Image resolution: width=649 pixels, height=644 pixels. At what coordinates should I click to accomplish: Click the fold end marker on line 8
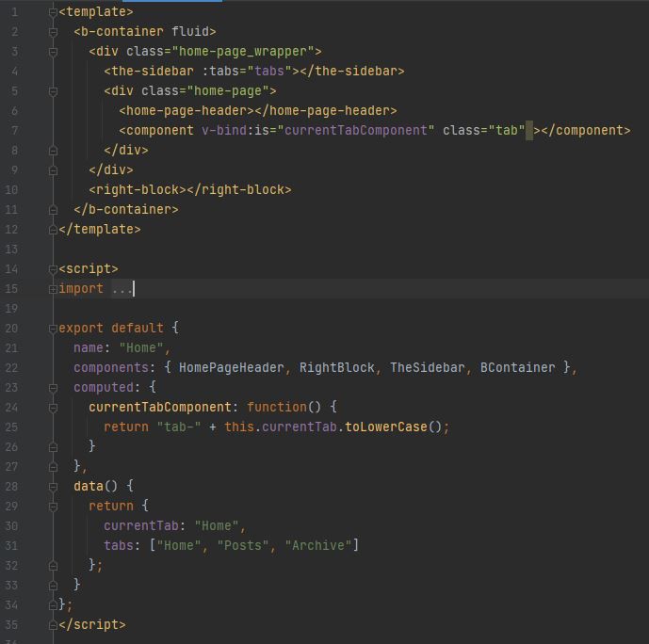coord(53,151)
